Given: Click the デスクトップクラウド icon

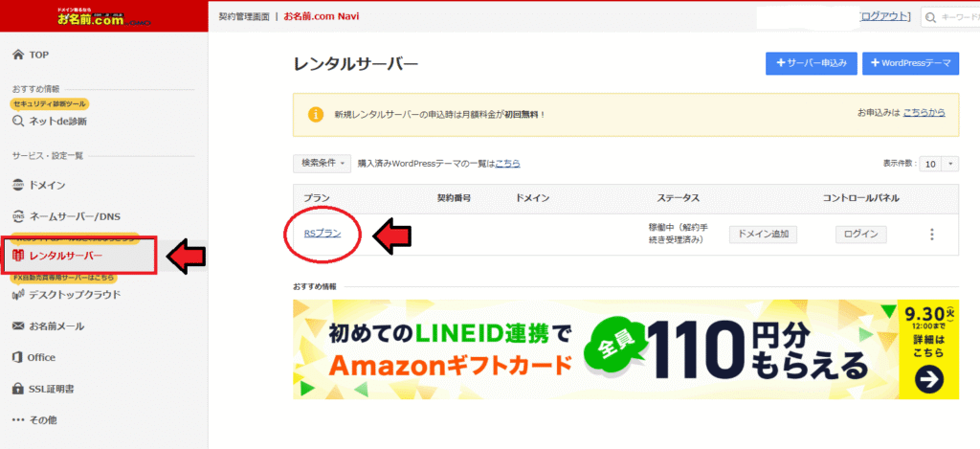Looking at the screenshot, I should [18, 295].
